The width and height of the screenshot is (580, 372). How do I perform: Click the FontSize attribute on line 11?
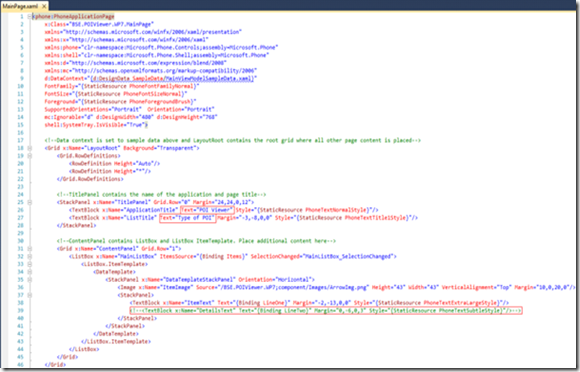click(x=116, y=94)
